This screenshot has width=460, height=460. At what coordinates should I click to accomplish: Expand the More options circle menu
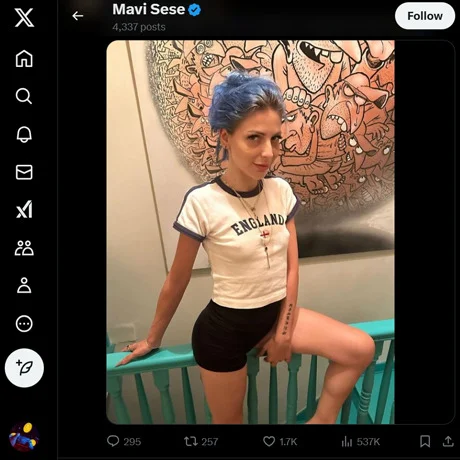pos(24,324)
